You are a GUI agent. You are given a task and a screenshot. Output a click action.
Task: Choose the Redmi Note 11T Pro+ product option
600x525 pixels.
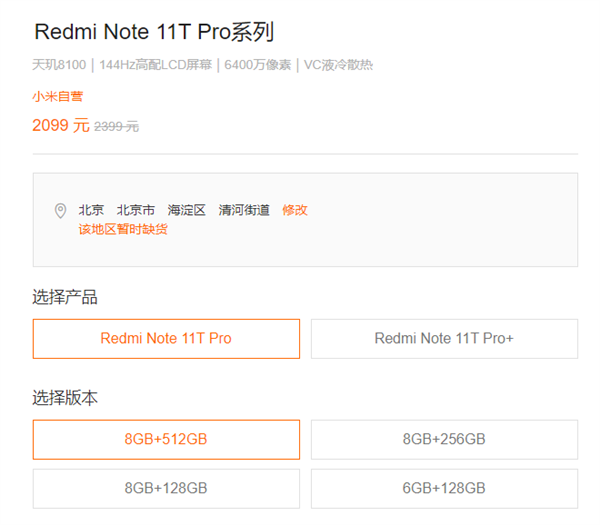pos(444,339)
